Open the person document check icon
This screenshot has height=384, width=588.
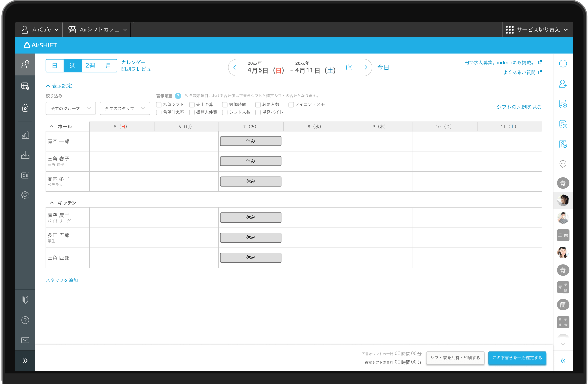click(563, 144)
